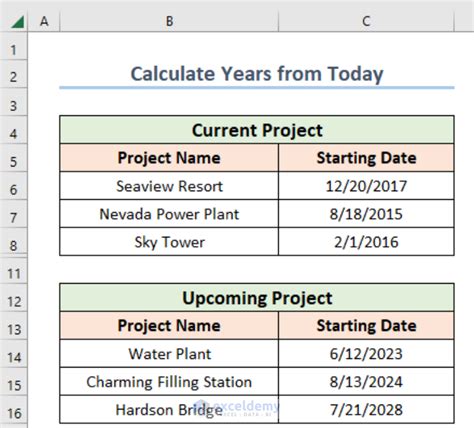Select column C header
474x428 pixels.
tap(366, 21)
